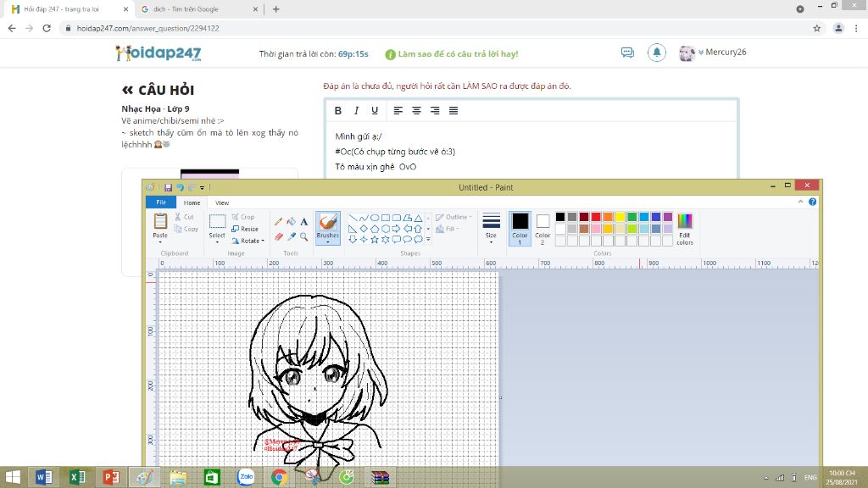Open Paint Help question mark icon
This screenshot has width=868, height=488.
[x=812, y=202]
